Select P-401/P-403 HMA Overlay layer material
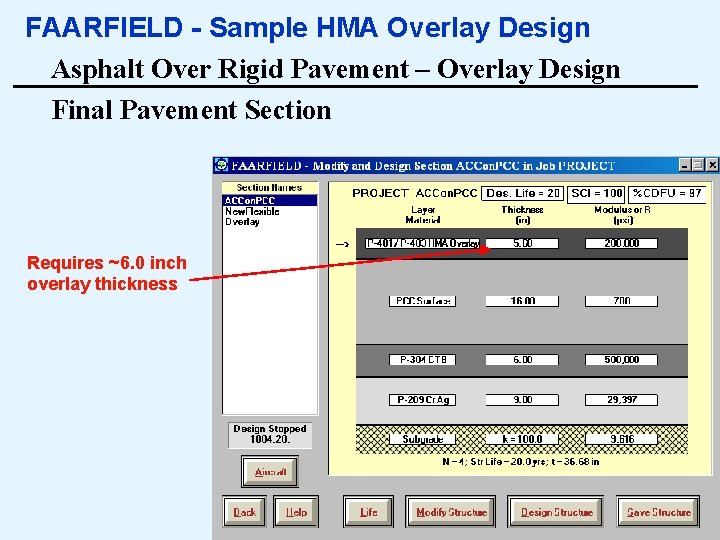 (x=422, y=243)
